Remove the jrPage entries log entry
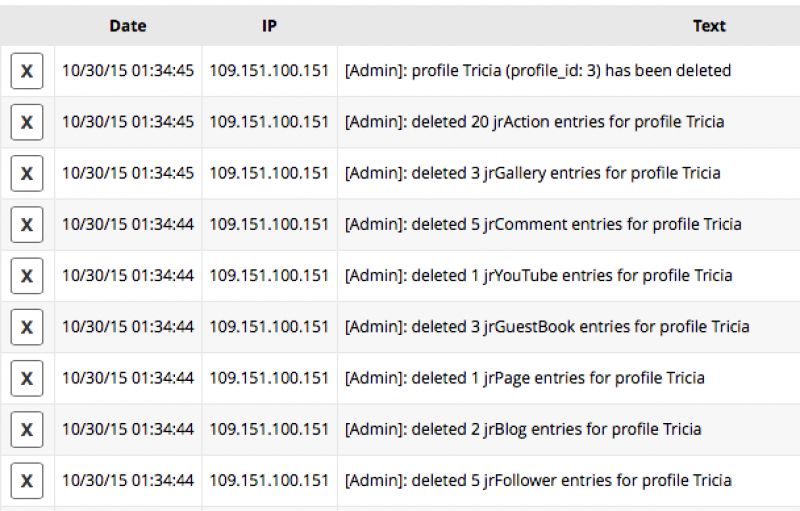The height and width of the screenshot is (511, 800). tap(27, 378)
